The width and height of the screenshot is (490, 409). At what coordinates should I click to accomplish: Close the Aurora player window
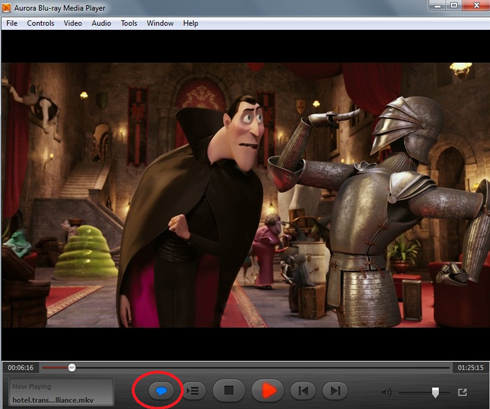[476, 5]
